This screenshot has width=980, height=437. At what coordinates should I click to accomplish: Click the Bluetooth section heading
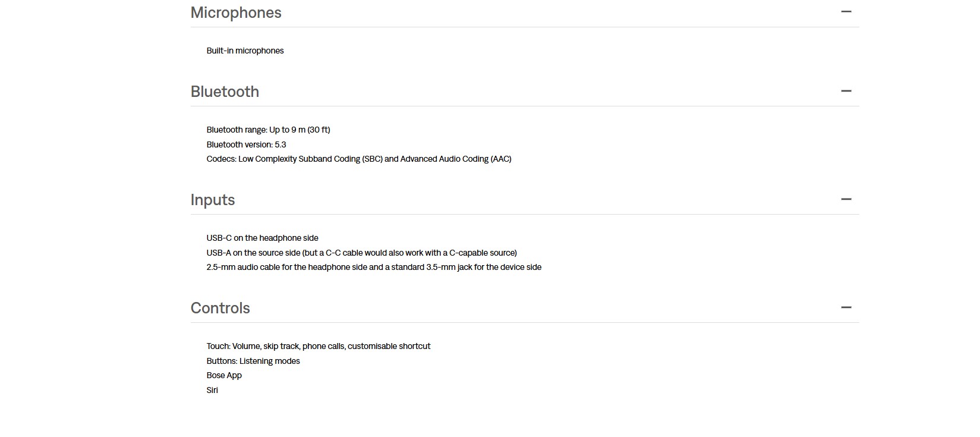click(x=225, y=92)
